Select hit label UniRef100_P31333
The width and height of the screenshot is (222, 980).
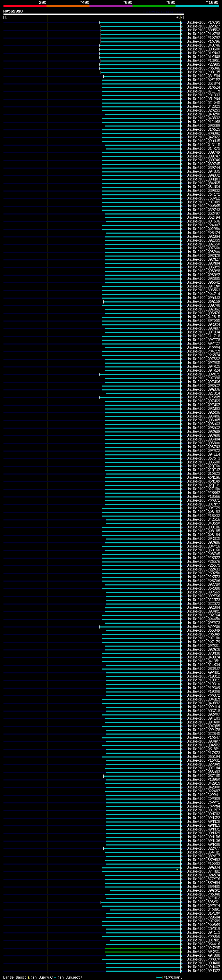(203, 95)
